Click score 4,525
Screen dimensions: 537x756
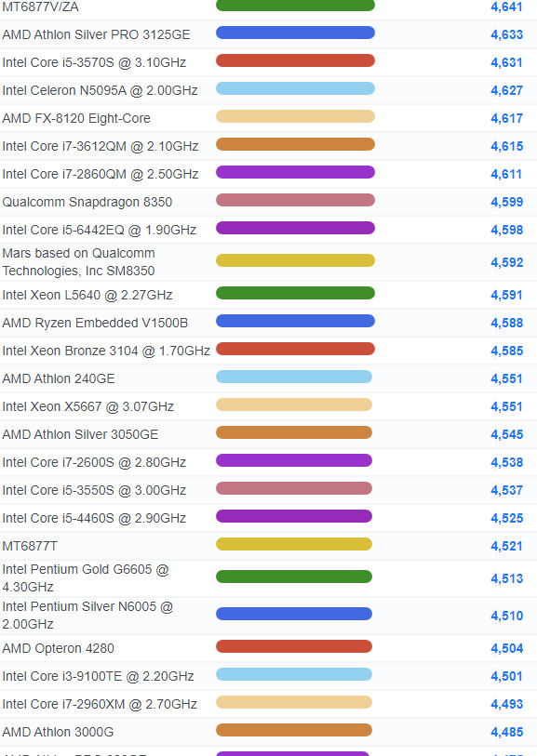pyautogui.click(x=506, y=519)
